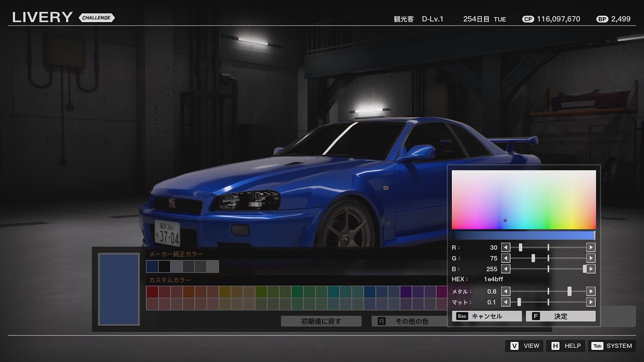Click the V key icon beside VIEW

pyautogui.click(x=515, y=346)
